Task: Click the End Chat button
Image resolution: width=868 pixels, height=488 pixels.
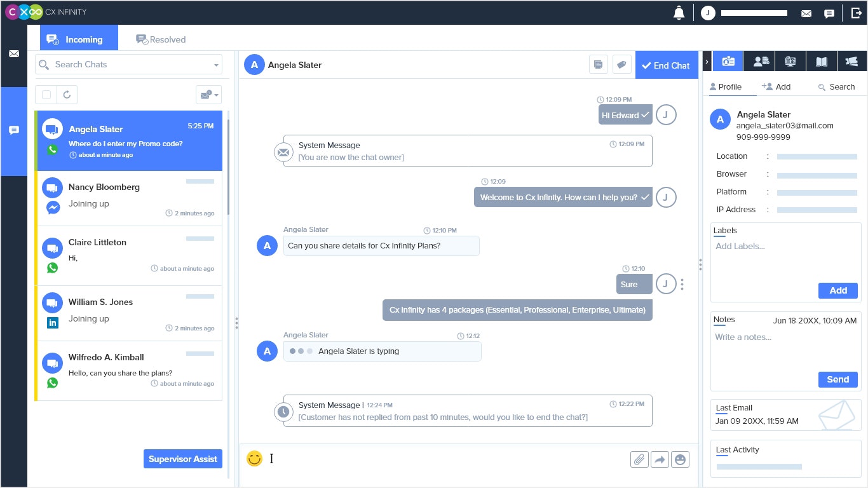Action: 666,65
